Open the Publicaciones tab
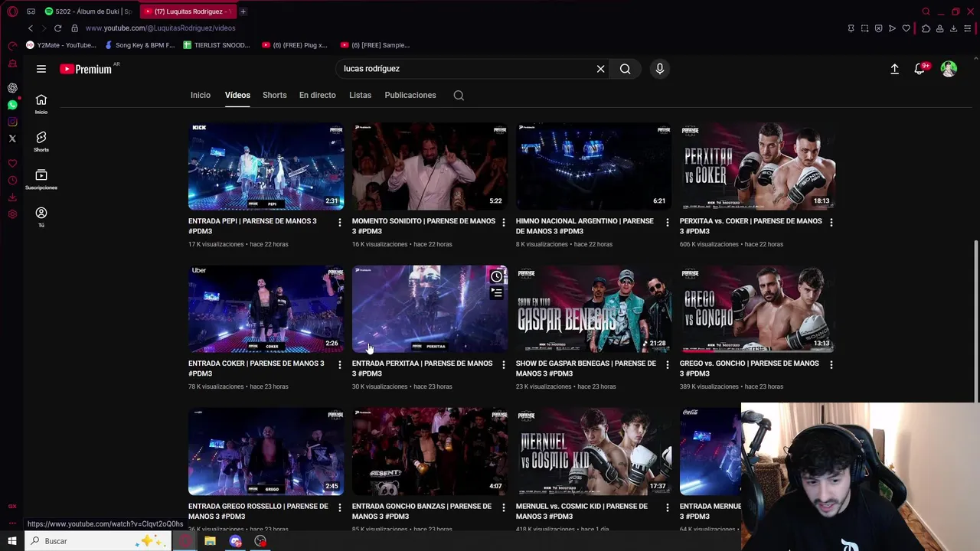Screen dimensions: 980x551 click(x=410, y=96)
